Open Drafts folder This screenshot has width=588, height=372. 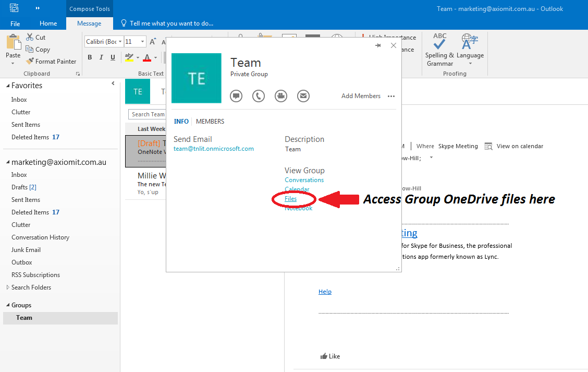pos(24,187)
